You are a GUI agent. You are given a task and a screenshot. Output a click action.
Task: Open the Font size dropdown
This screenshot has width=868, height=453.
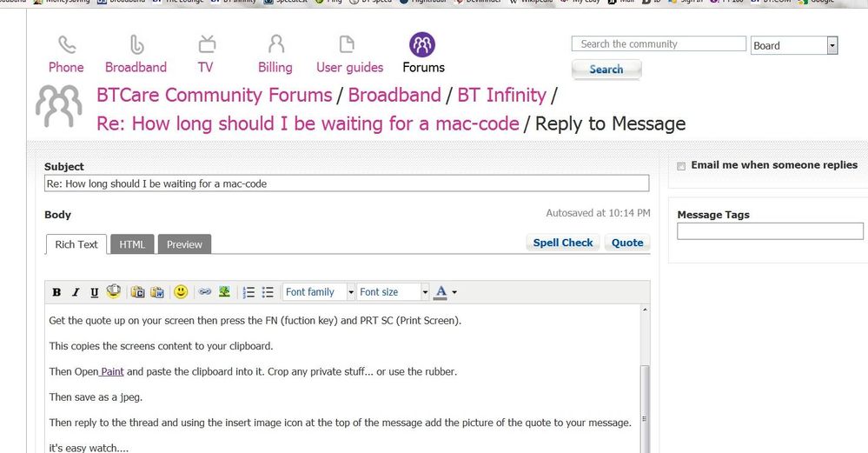coord(394,292)
